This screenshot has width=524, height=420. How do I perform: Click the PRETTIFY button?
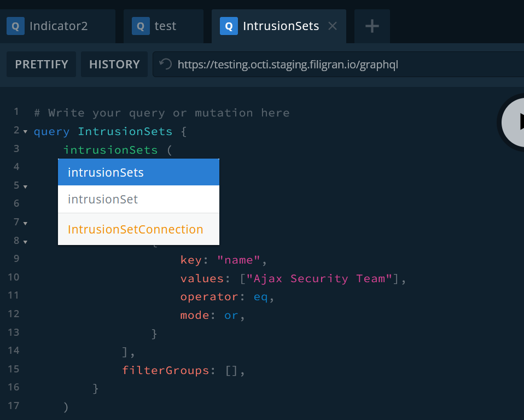(x=42, y=64)
